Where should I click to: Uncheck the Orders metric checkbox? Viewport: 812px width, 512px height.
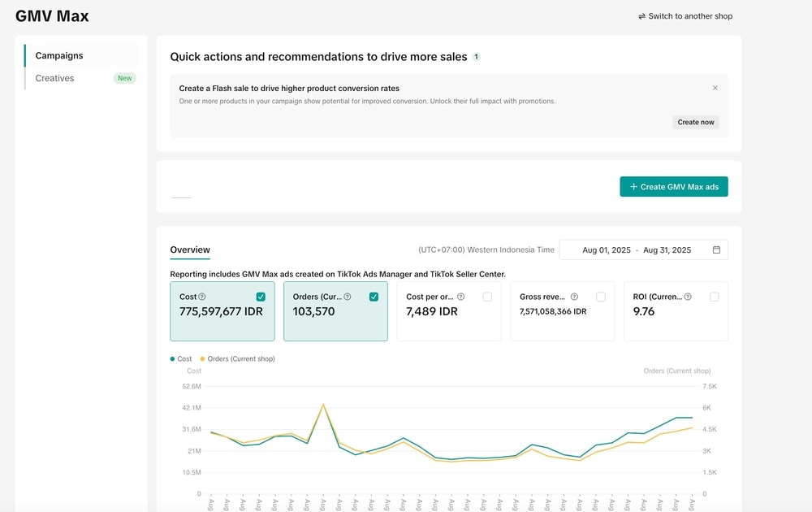pos(374,297)
